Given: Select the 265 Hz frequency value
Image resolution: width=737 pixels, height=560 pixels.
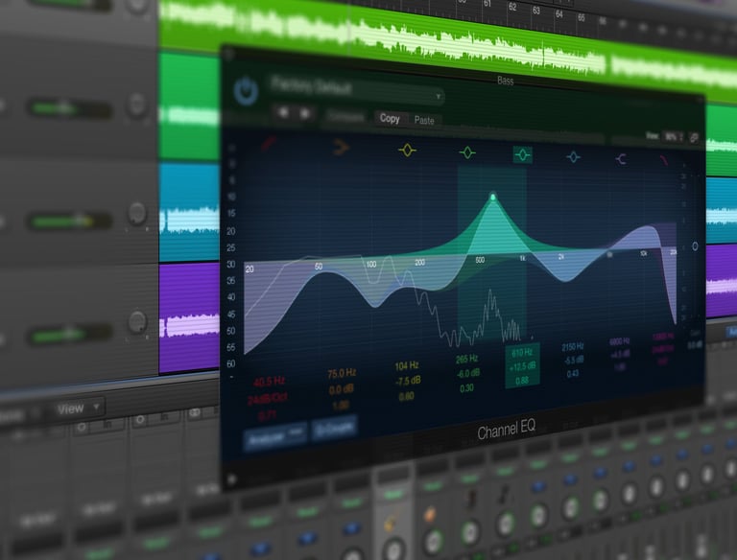Looking at the screenshot, I should point(466,360).
